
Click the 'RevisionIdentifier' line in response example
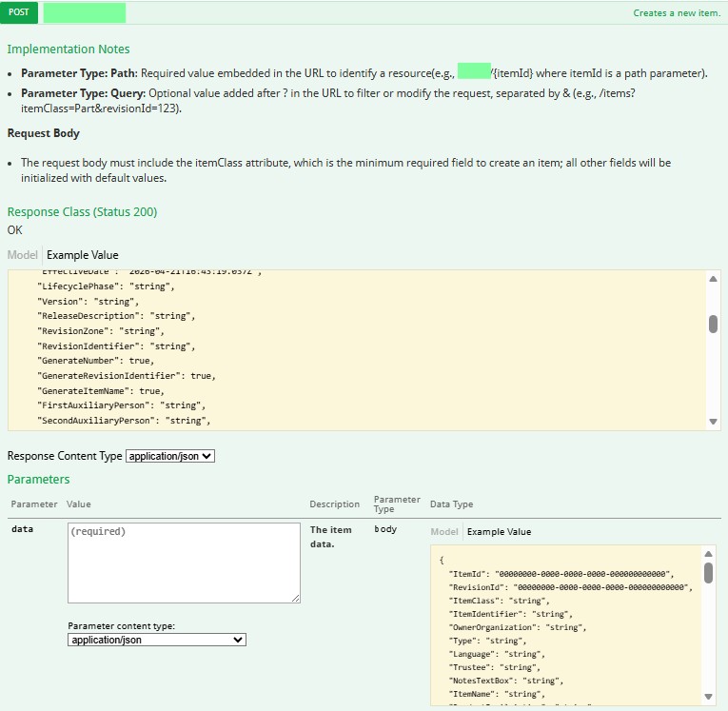click(x=114, y=346)
